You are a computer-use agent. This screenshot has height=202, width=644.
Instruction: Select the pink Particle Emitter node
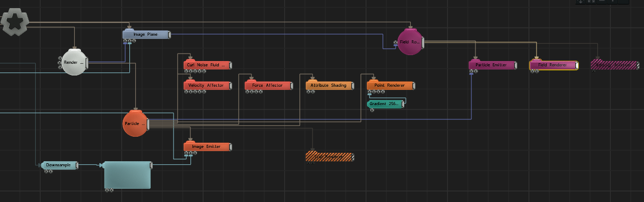click(x=491, y=65)
